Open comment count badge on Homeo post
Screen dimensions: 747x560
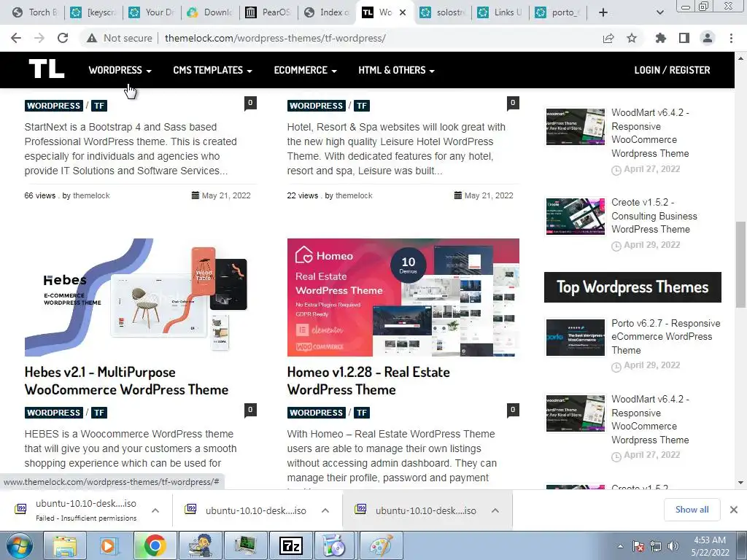(513, 410)
